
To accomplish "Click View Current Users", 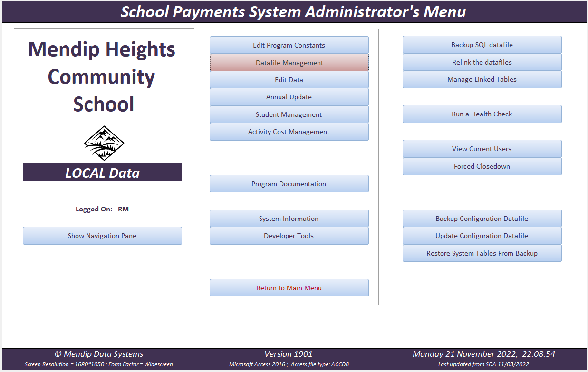I will (482, 149).
